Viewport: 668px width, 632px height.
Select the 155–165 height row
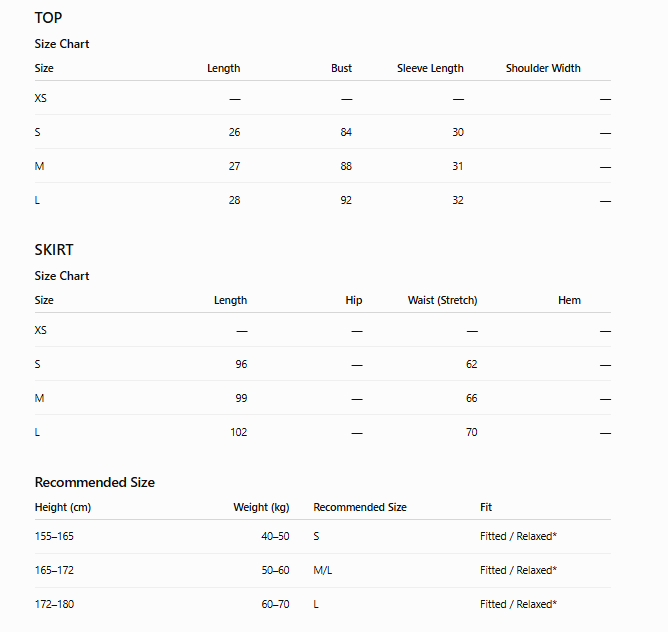pyautogui.click(x=322, y=537)
